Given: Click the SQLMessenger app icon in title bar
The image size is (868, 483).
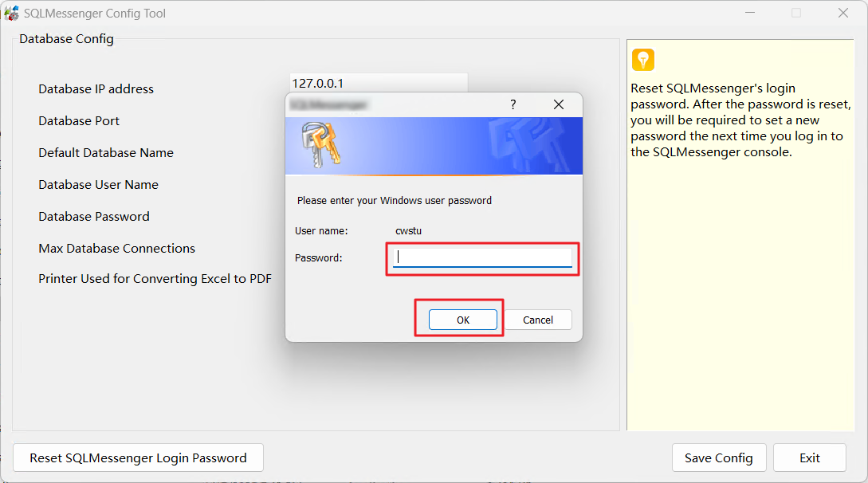Looking at the screenshot, I should [x=12, y=14].
